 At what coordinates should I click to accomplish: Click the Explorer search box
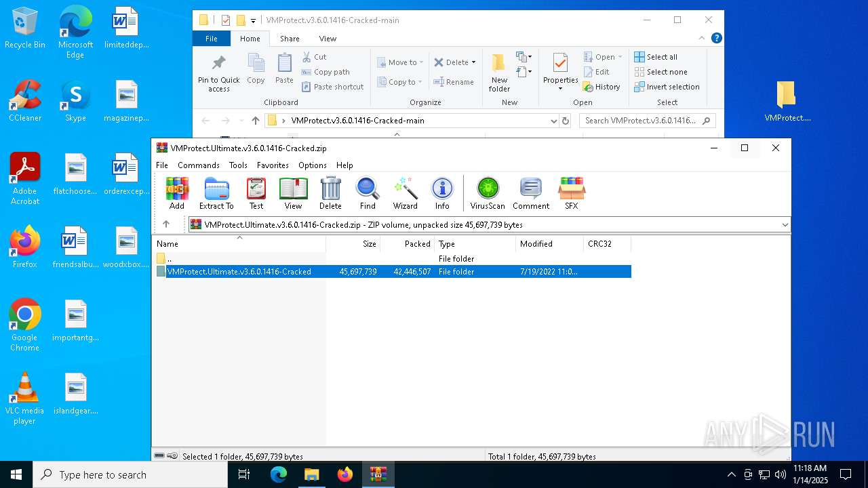point(648,121)
